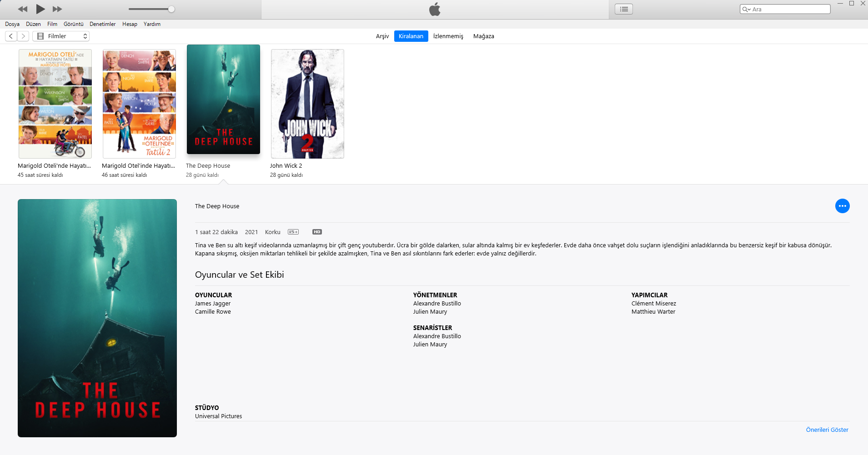Click the Apple logo status display
Screen dimensions: 868x455
(x=435, y=9)
